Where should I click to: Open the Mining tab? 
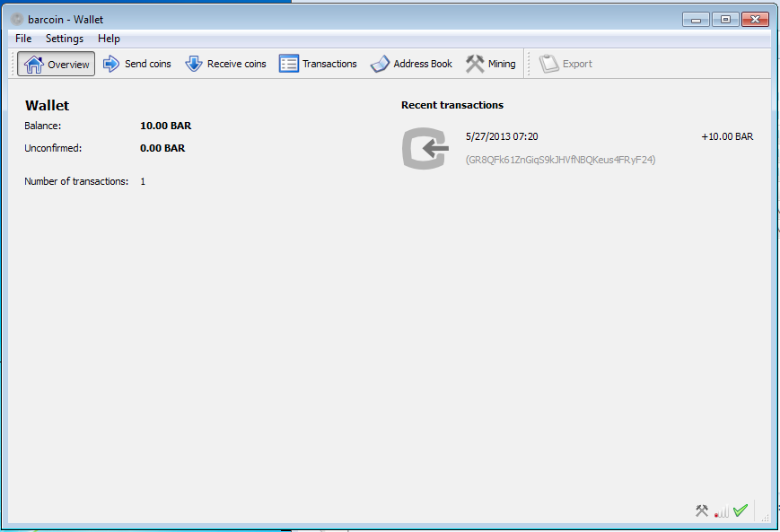point(490,64)
